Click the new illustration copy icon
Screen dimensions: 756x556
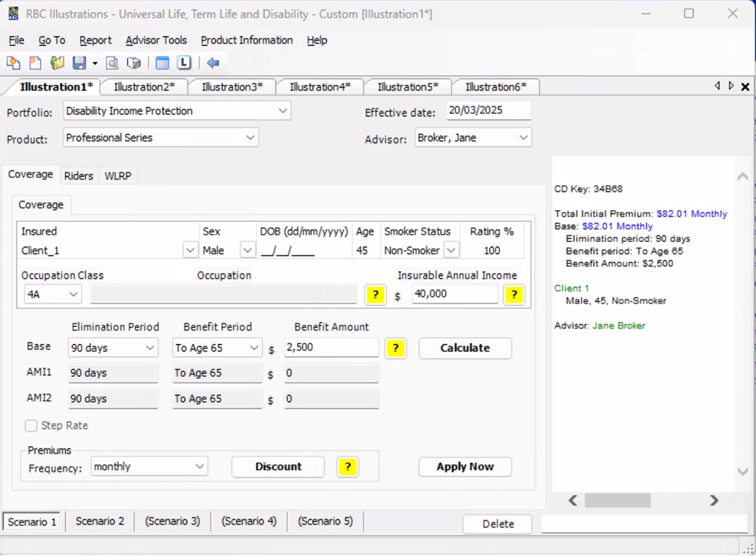(x=13, y=63)
